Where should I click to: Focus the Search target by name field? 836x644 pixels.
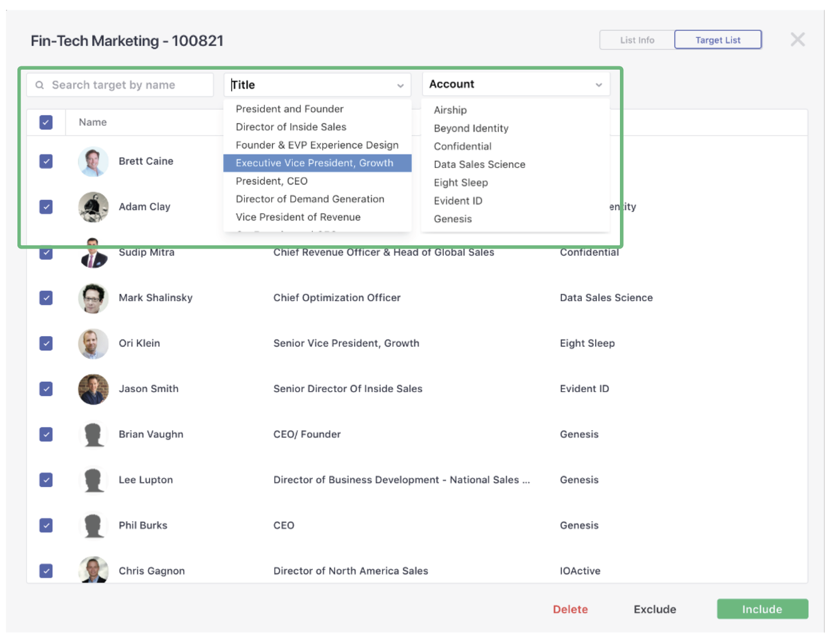point(125,85)
